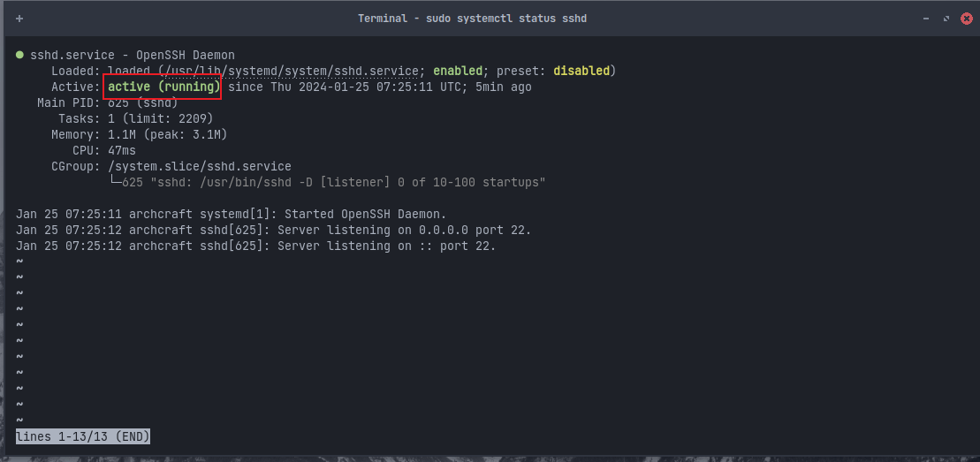Click the highlighted "active (running)" status text
Screen dimensions: 980x462
(163, 87)
